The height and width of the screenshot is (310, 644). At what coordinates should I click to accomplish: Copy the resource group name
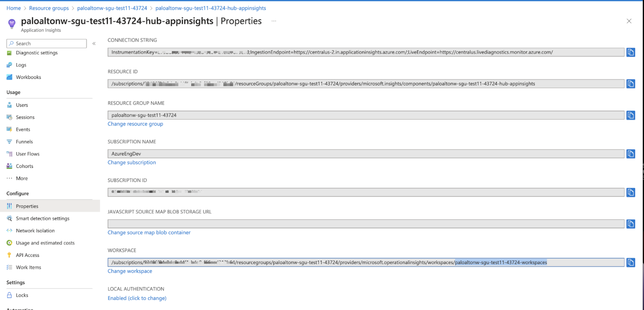click(x=631, y=115)
